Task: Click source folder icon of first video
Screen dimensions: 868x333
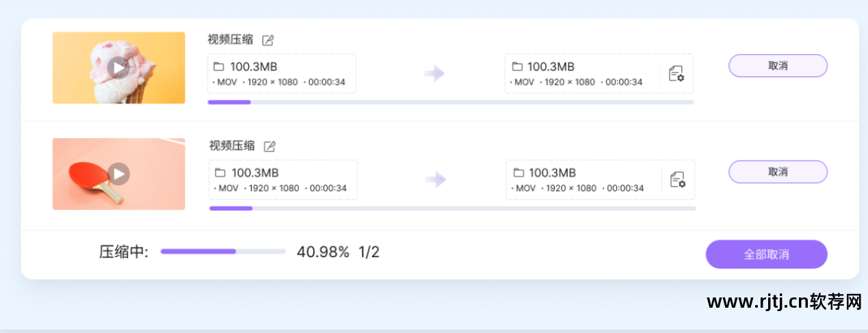Action: (219, 67)
